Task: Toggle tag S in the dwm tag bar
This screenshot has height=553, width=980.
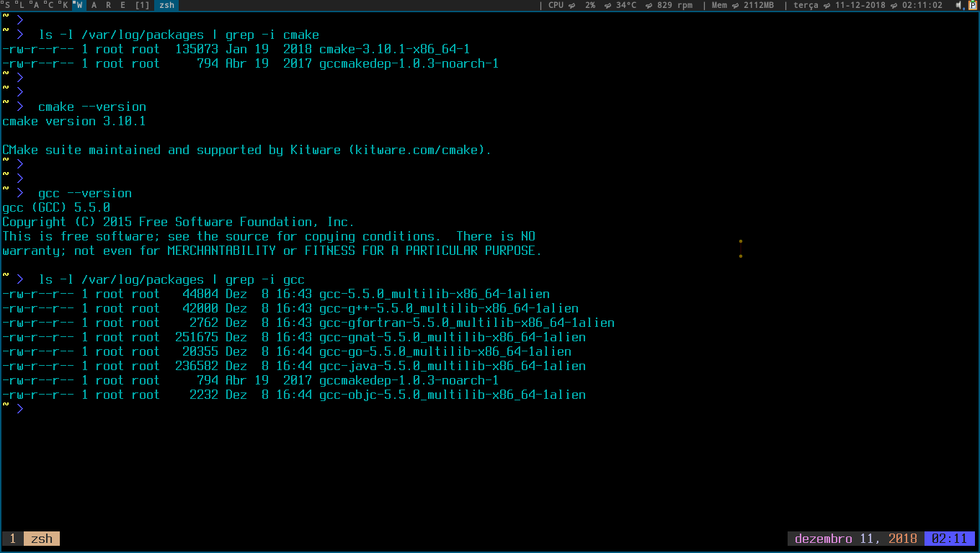Action: tap(7, 5)
